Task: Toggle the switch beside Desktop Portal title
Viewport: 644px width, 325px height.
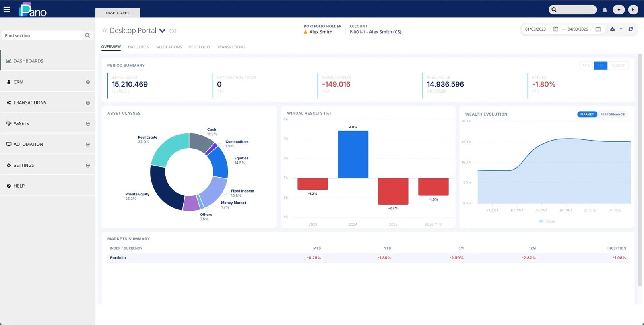Action: pyautogui.click(x=173, y=31)
